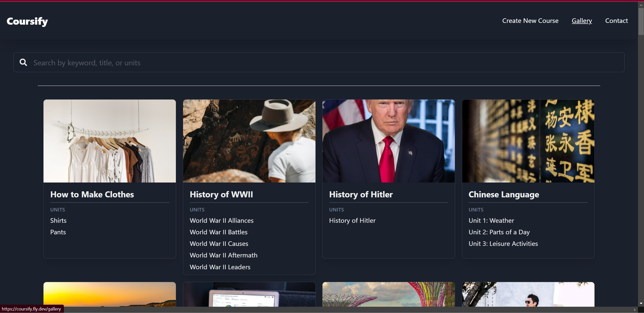The image size is (644, 313).
Task: Open Unit 2: Parts of a Day
Action: [499, 232]
